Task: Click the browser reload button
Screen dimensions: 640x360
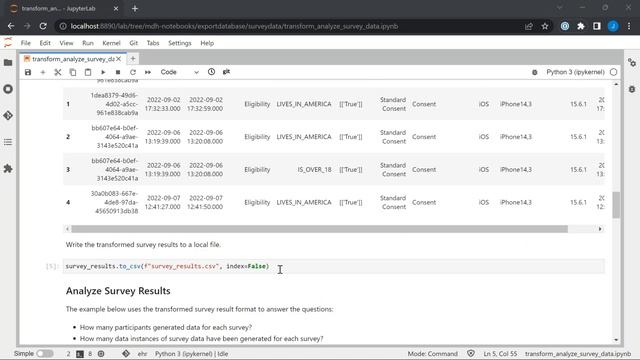Action: click(43, 26)
